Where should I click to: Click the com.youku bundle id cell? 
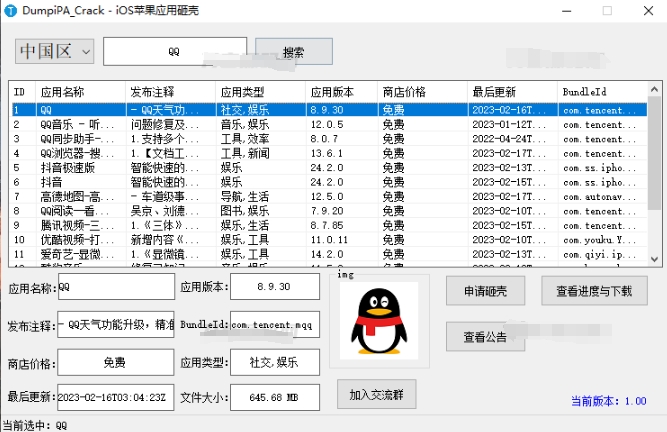[x=600, y=241]
